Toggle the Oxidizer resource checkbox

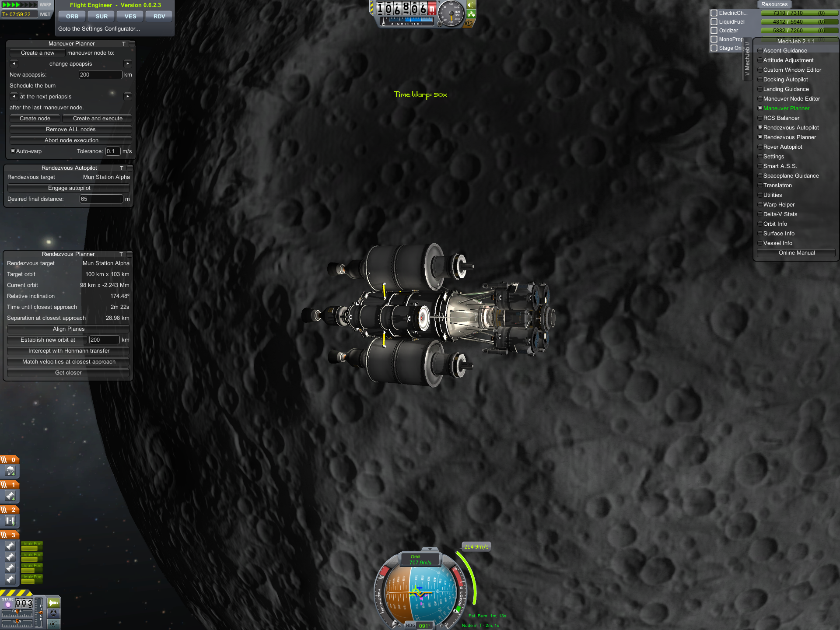pyautogui.click(x=714, y=31)
